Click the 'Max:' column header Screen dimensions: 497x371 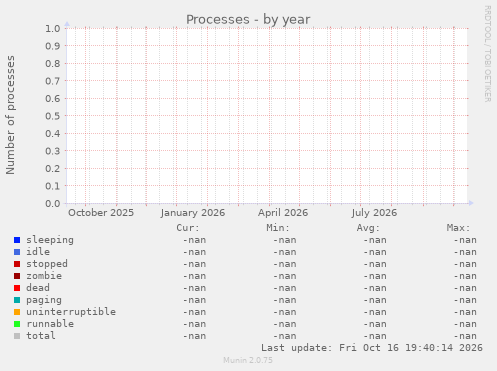tap(458, 228)
